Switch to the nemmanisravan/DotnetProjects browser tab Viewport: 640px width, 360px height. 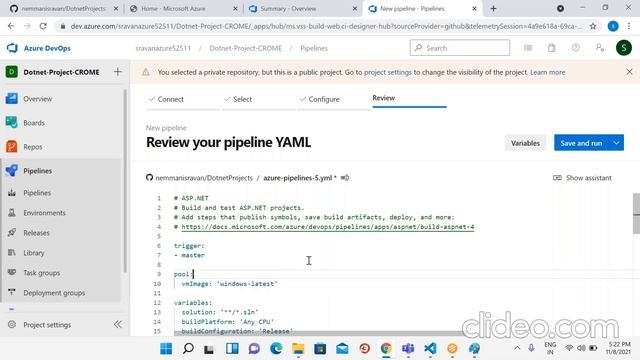point(63,9)
